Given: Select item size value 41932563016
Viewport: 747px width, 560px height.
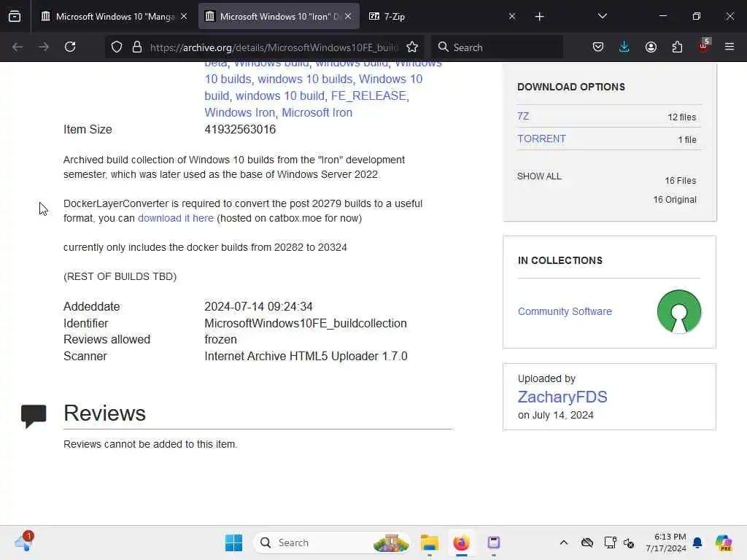Looking at the screenshot, I should (x=240, y=130).
